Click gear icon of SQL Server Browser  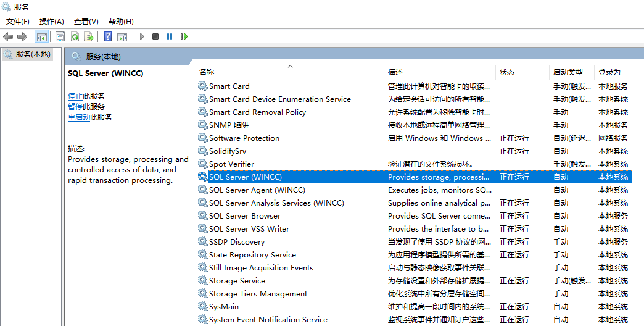202,216
